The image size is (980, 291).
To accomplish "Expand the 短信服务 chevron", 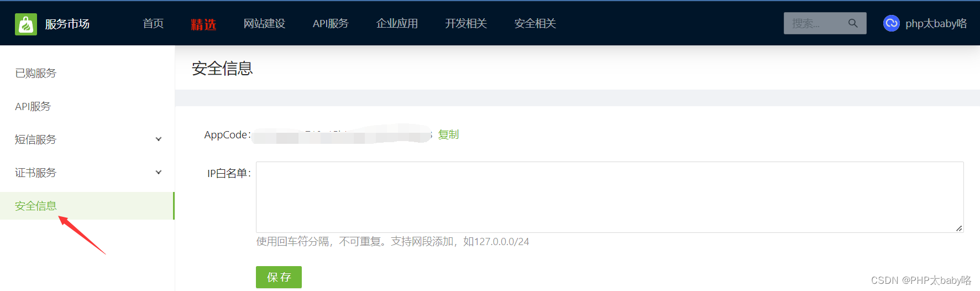I will pyautogui.click(x=159, y=139).
